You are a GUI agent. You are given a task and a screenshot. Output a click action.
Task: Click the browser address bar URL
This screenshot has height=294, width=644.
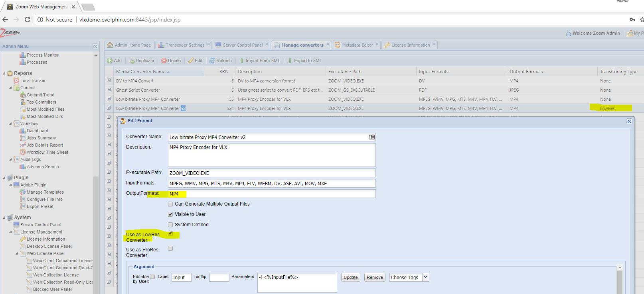click(130, 20)
